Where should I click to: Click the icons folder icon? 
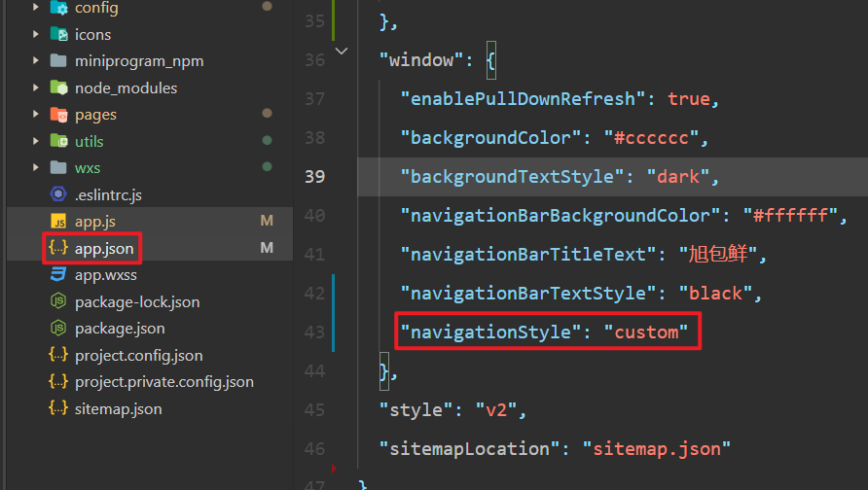[x=58, y=34]
